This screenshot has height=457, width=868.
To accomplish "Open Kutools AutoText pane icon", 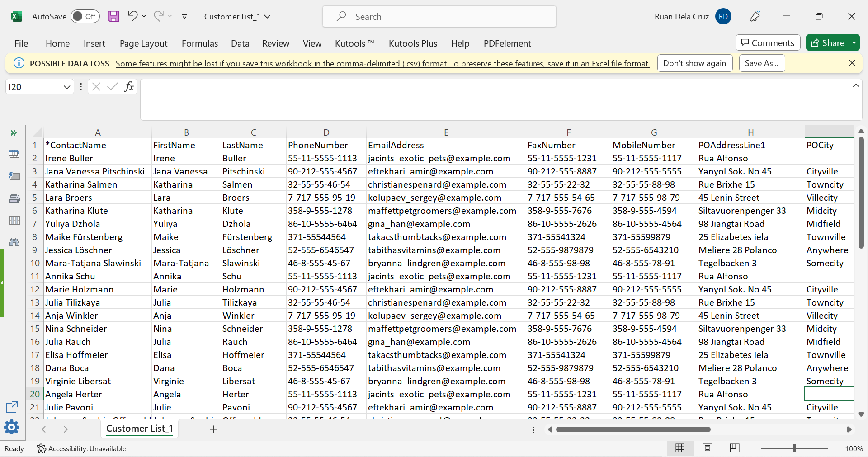I will (14, 176).
